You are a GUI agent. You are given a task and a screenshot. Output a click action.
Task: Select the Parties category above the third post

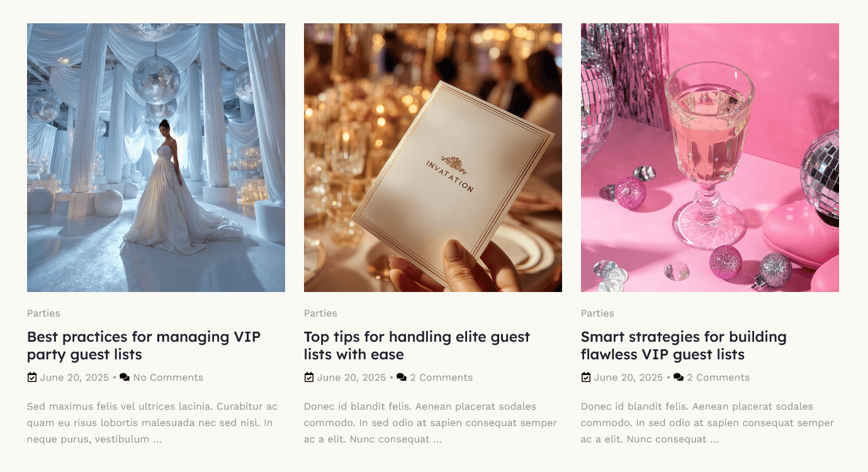click(x=597, y=313)
